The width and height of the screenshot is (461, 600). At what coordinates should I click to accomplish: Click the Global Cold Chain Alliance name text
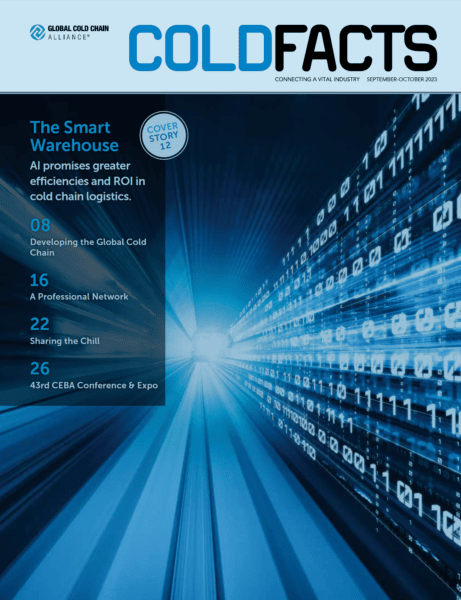(x=78, y=33)
